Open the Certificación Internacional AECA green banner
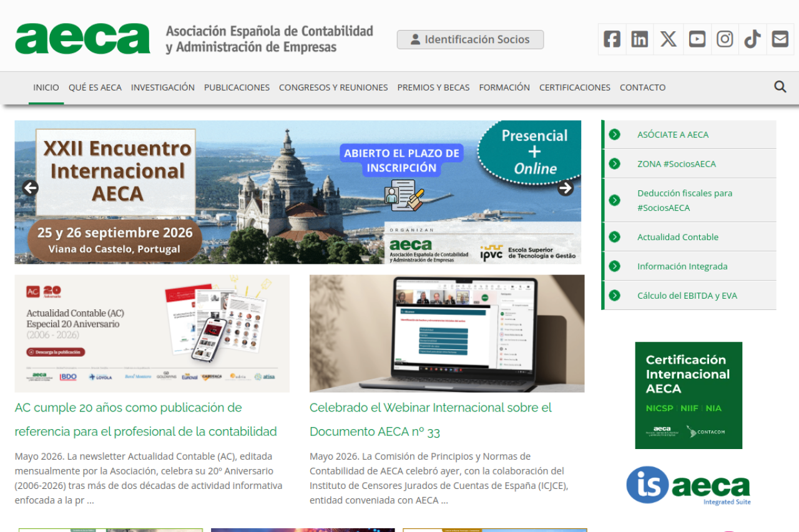Viewport: 799px width, 532px height. click(689, 395)
